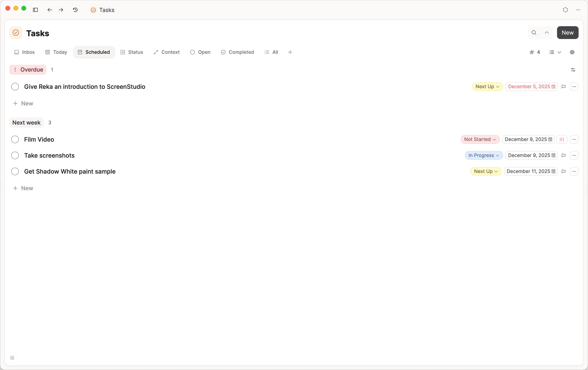The image size is (588, 370).
Task: Mark Film Video task as complete
Action: 15,139
